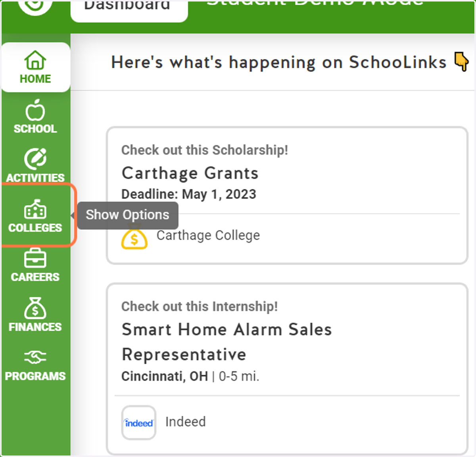This screenshot has width=476, height=457.
Task: Select the Programs handshake icon
Action: click(35, 357)
